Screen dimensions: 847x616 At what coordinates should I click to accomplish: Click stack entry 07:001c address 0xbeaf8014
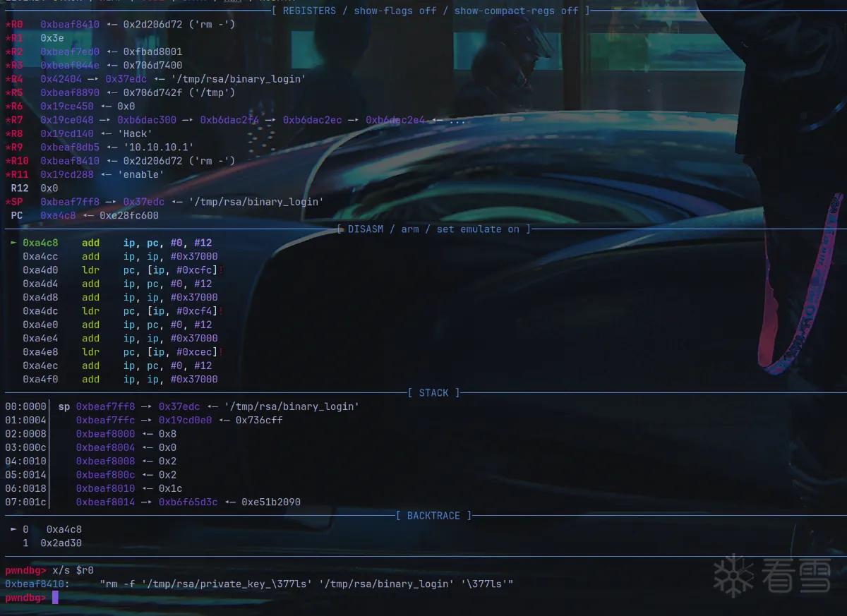(105, 502)
